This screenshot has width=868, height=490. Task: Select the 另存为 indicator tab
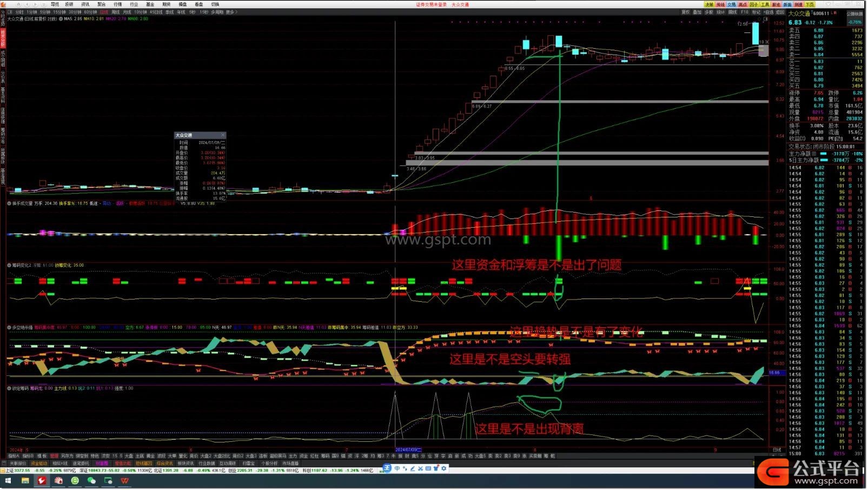point(67,456)
